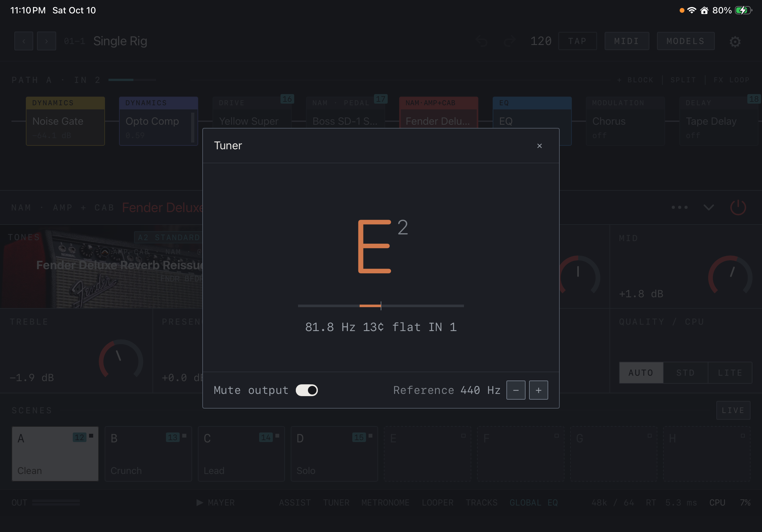Open METRONOME from bottom bar

click(385, 503)
